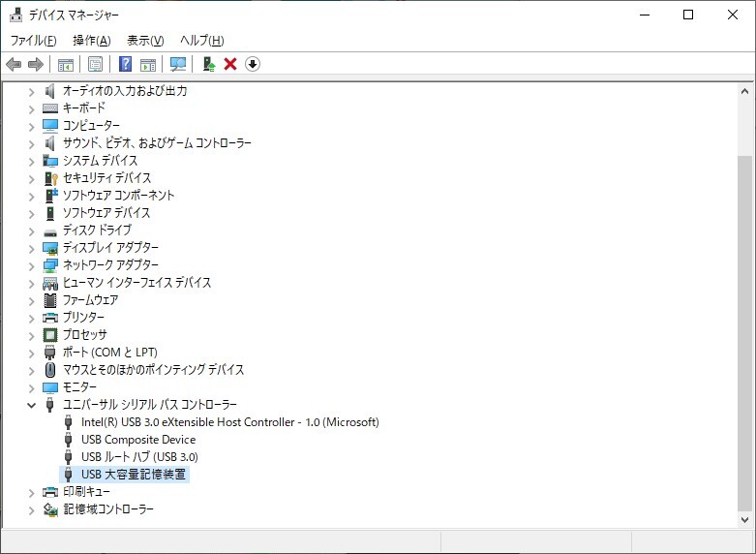
Task: Select the USB Composite Device label
Action: (138, 440)
